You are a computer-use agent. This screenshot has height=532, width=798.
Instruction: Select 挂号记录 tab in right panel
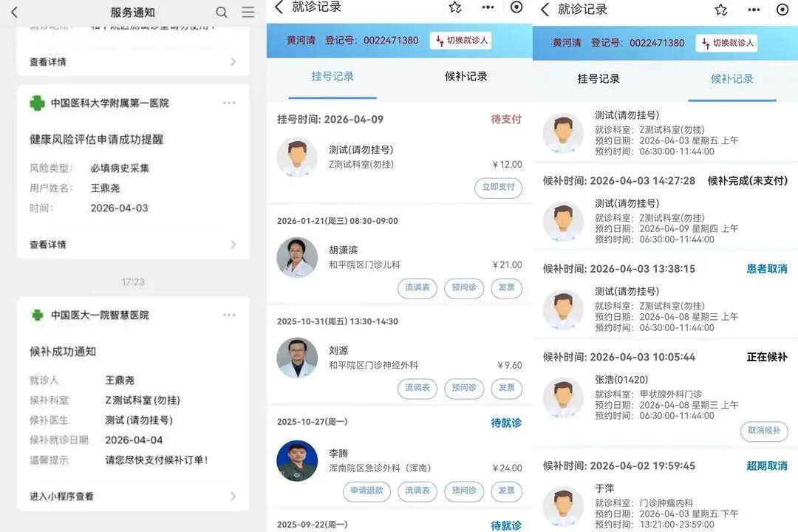598,79
